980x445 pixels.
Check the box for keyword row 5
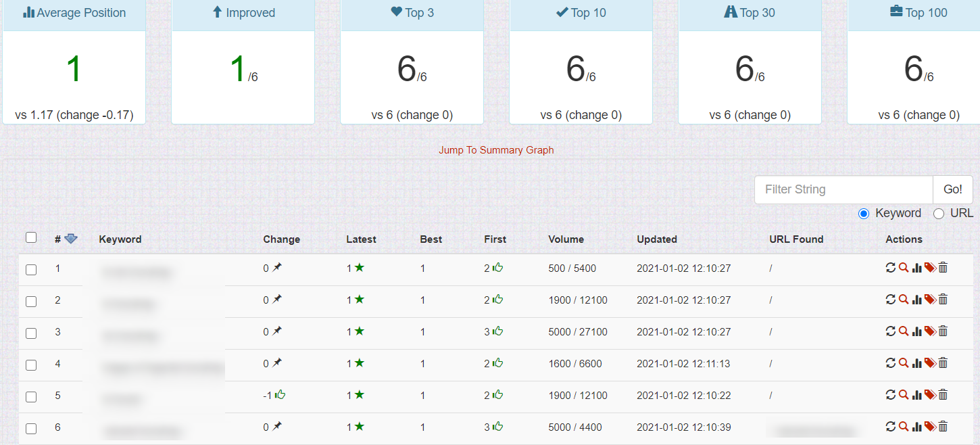[31, 397]
